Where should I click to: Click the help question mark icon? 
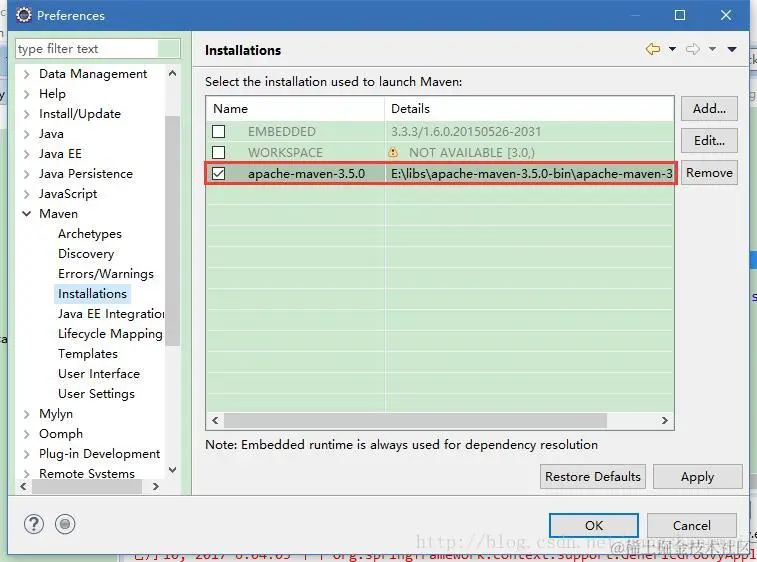click(34, 524)
